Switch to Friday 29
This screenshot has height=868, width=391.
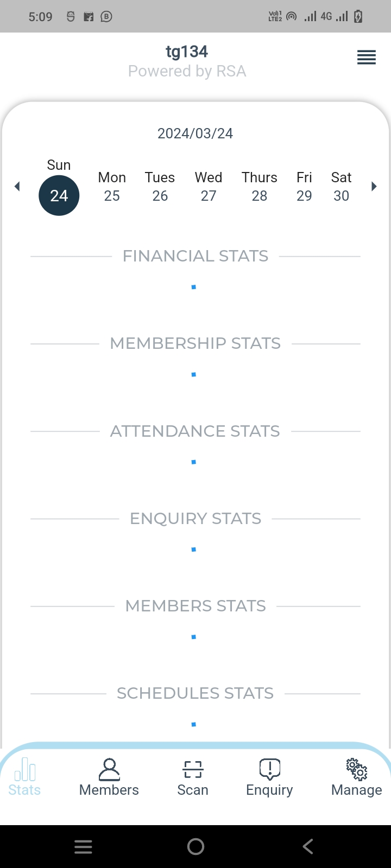coord(304,187)
